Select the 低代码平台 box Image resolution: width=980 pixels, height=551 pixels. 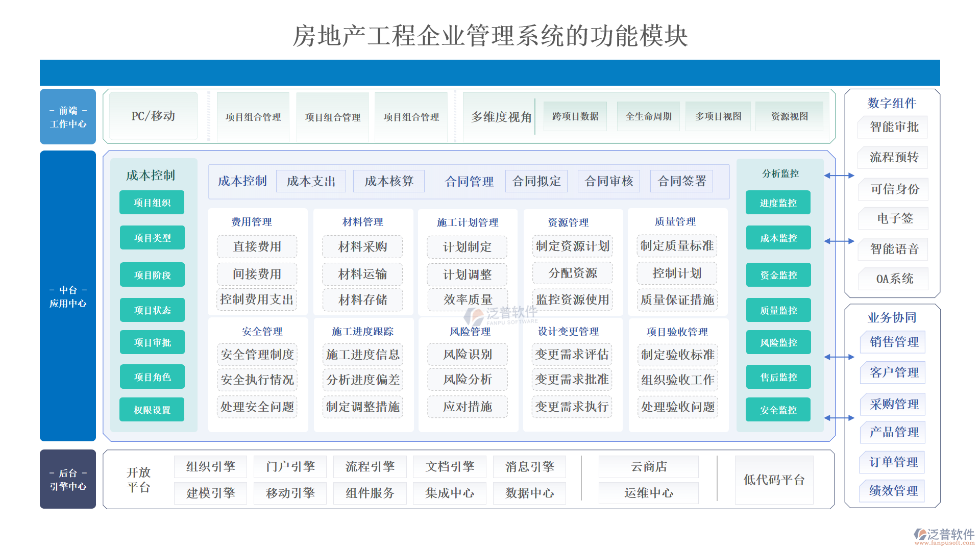pyautogui.click(x=774, y=480)
